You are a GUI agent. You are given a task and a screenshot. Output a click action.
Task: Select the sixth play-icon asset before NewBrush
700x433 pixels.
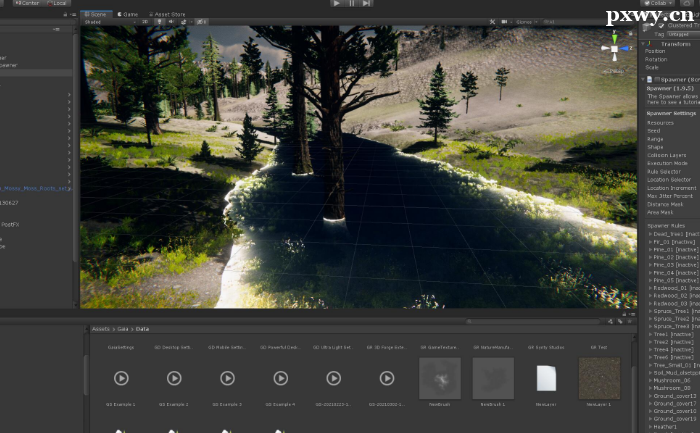click(x=387, y=379)
